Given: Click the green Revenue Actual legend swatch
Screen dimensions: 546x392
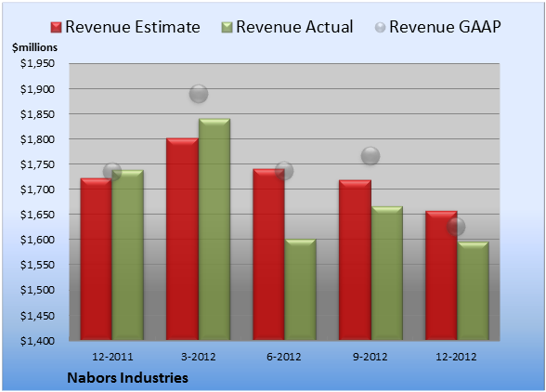Looking at the screenshot, I should (x=227, y=28).
